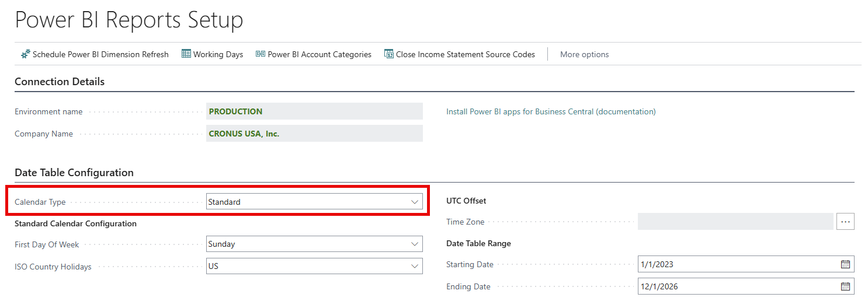Viewport: 868px width, 308px height.
Task: Click the First Day Of Week label
Action: coord(47,244)
